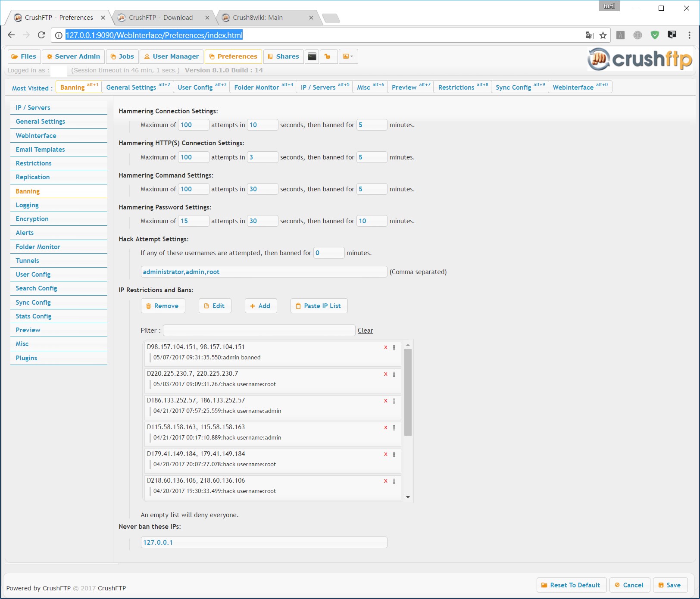The height and width of the screenshot is (599, 700).
Task: Open Restrictions quick tab
Action: tap(462, 87)
